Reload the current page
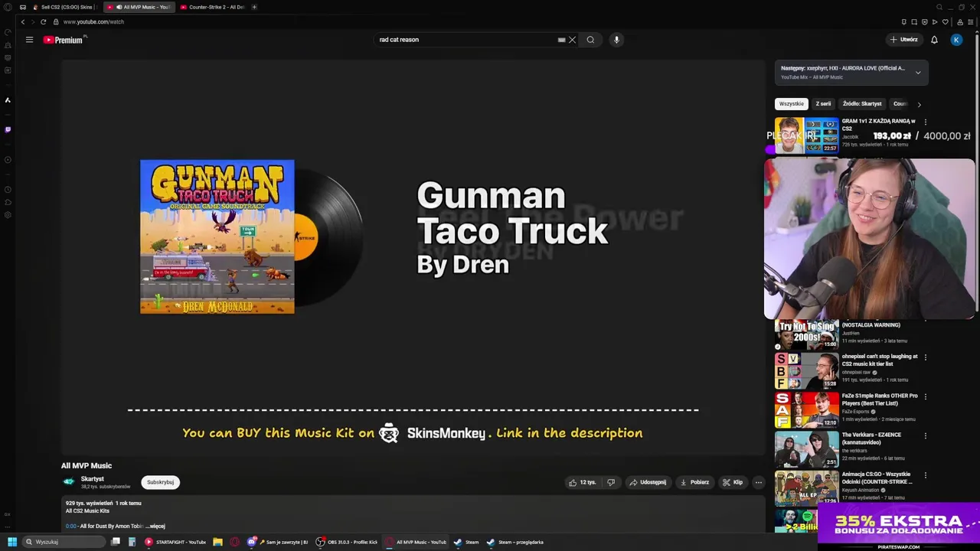 pos(44,21)
